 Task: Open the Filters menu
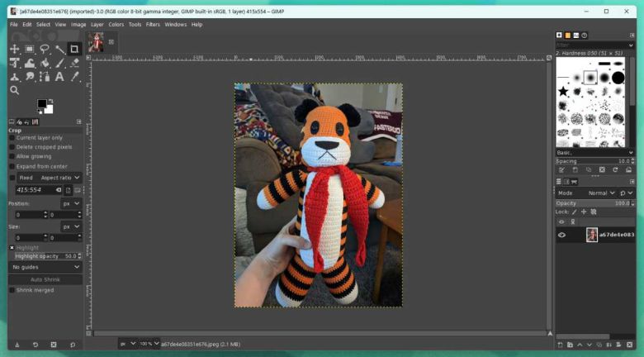point(153,25)
